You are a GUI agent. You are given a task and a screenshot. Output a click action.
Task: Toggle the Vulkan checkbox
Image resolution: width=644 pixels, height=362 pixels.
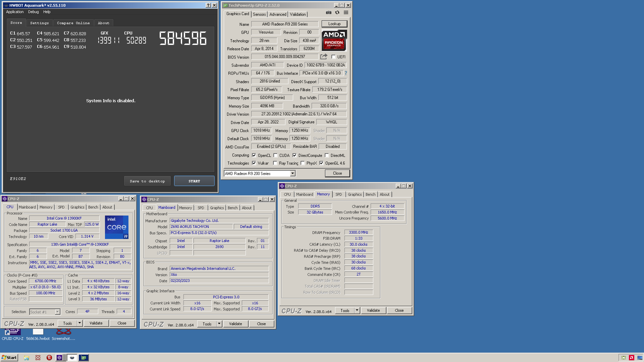254,163
